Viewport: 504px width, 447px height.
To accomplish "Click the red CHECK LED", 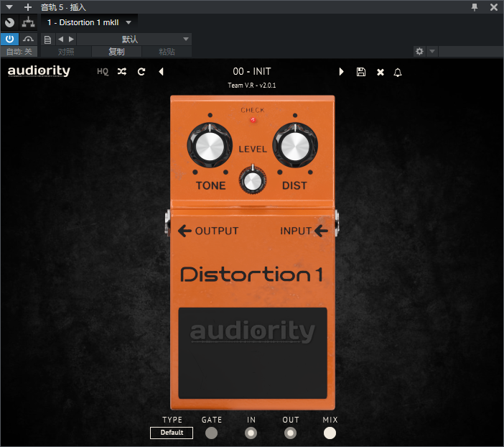I will pyautogui.click(x=253, y=120).
